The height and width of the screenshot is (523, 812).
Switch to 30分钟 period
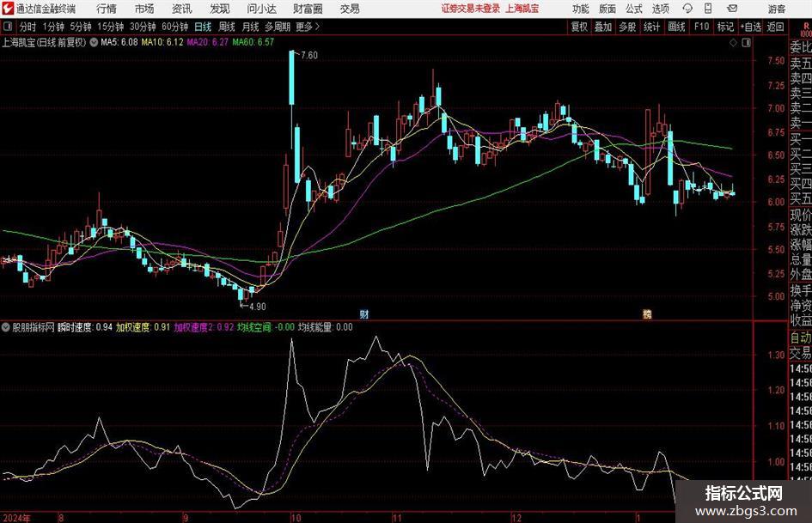pyautogui.click(x=143, y=27)
